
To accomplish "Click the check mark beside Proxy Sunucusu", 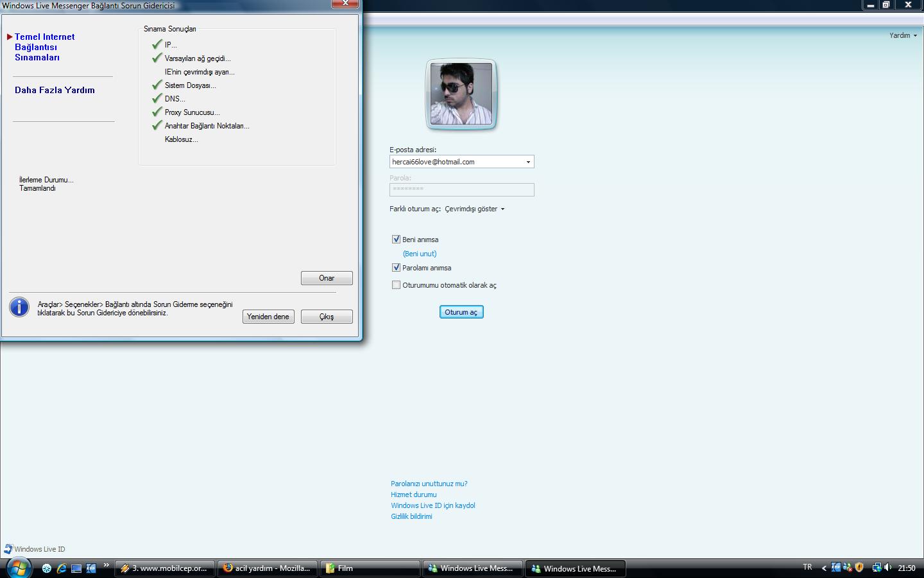I will pos(157,112).
